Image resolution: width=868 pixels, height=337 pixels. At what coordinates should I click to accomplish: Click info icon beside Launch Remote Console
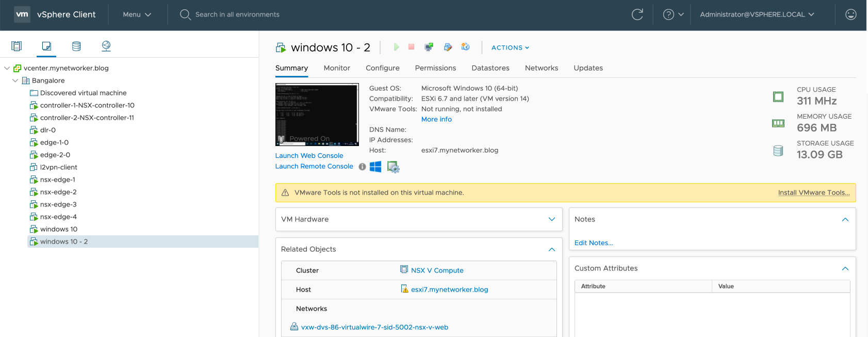362,167
